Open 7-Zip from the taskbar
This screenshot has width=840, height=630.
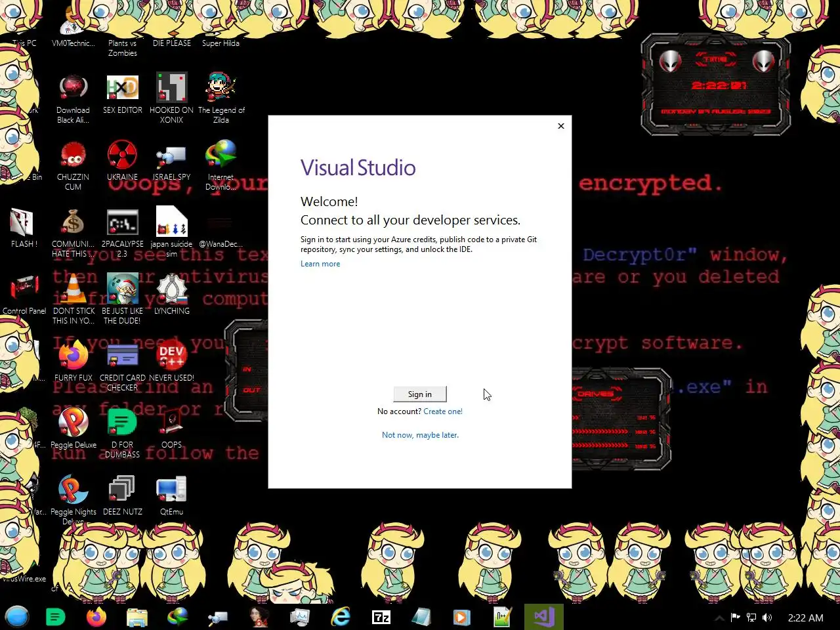click(381, 617)
